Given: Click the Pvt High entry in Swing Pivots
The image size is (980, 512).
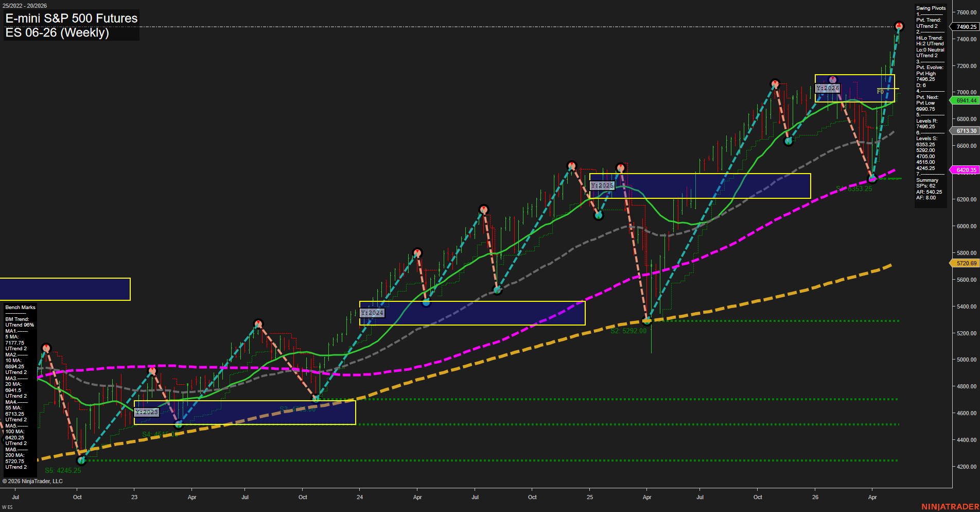Looking at the screenshot, I should [x=926, y=74].
